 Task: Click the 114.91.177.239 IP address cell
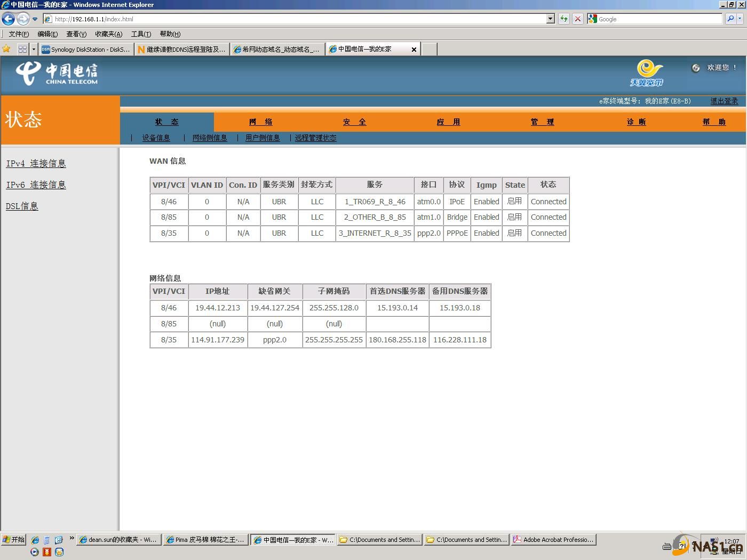[218, 340]
